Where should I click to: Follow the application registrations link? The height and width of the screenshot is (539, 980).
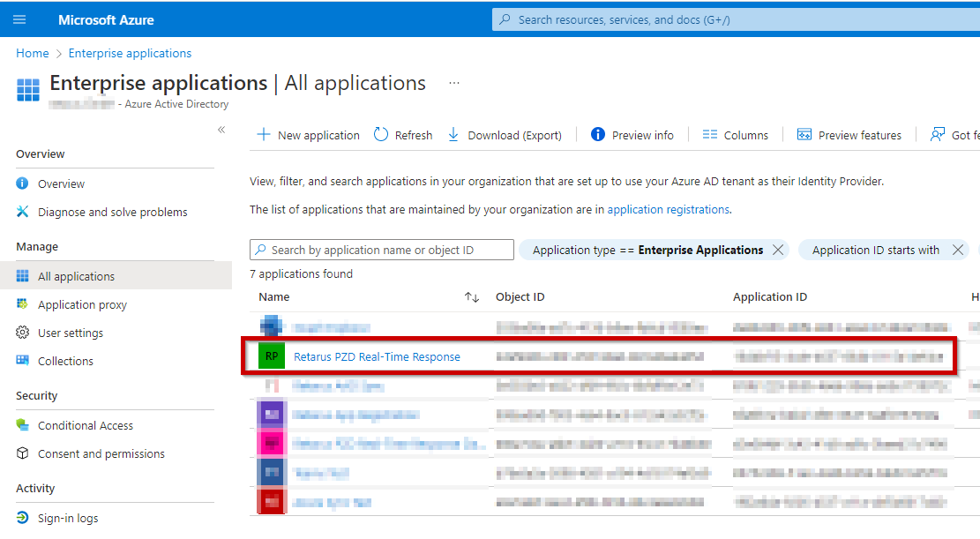click(x=668, y=209)
